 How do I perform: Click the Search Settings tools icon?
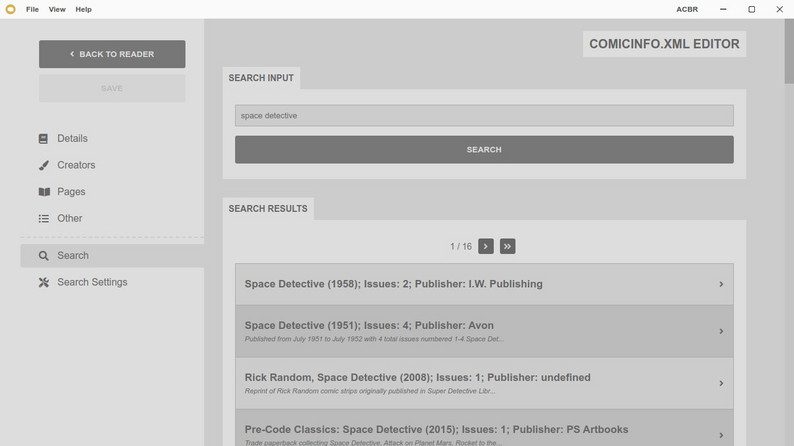coord(44,282)
